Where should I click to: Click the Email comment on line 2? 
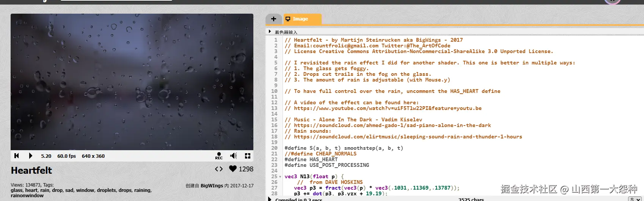point(368,46)
